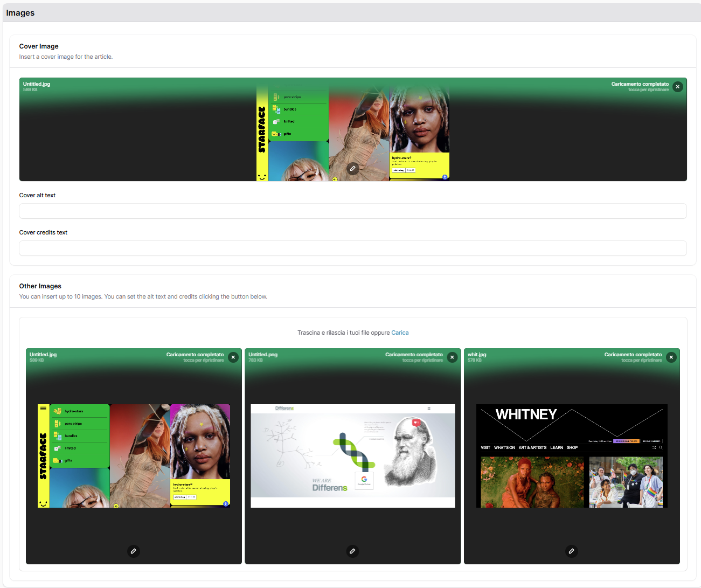The width and height of the screenshot is (701, 588).
Task: Click the Untitled.png file name
Action: point(263,355)
